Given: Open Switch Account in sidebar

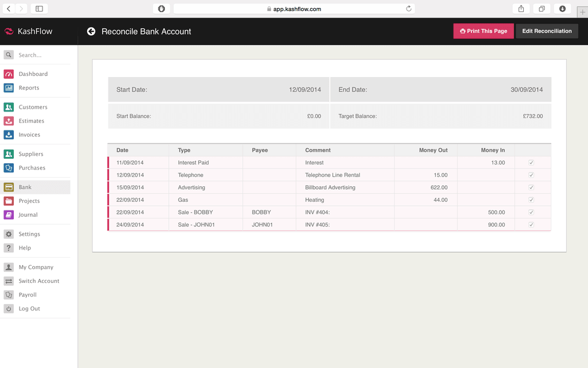Looking at the screenshot, I should click(38, 281).
